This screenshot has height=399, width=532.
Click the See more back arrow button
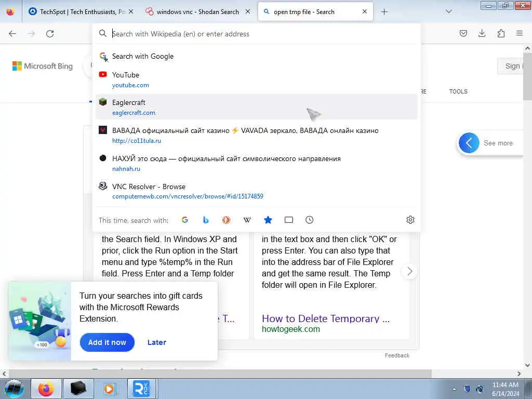click(469, 143)
